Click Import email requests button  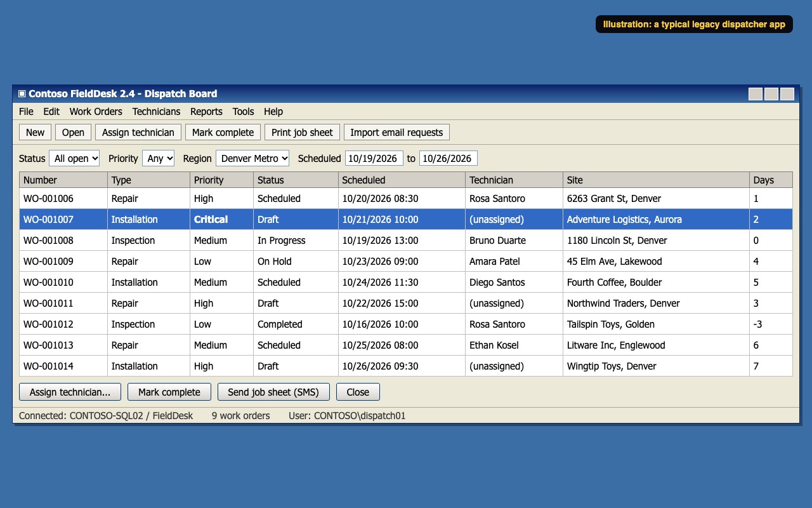click(x=396, y=132)
